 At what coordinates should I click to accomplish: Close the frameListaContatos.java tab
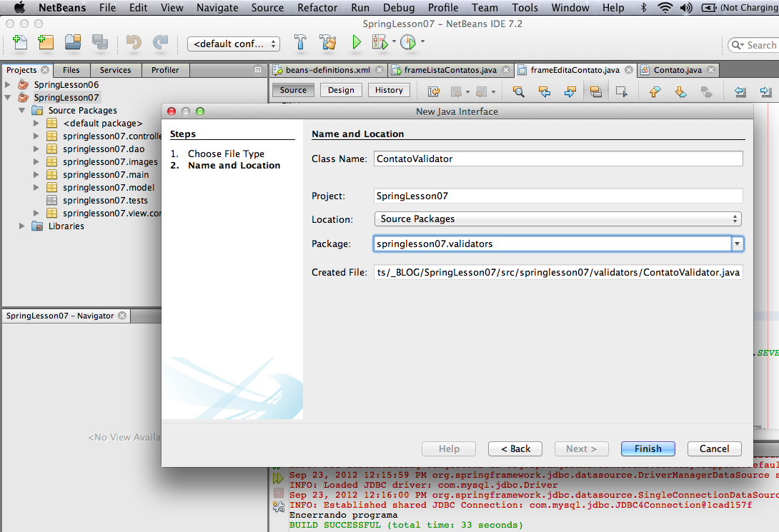[506, 70]
